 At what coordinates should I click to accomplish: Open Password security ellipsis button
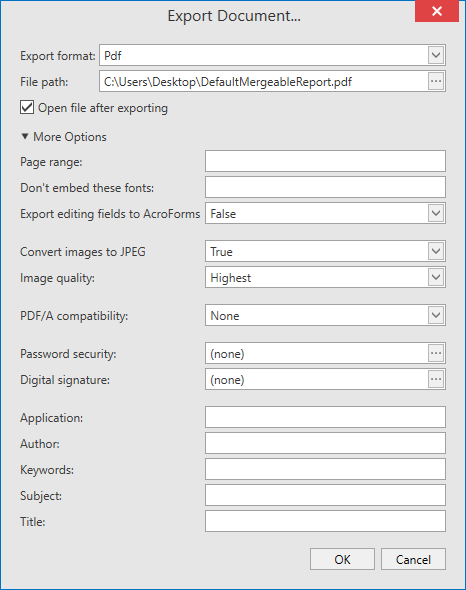coord(436,353)
